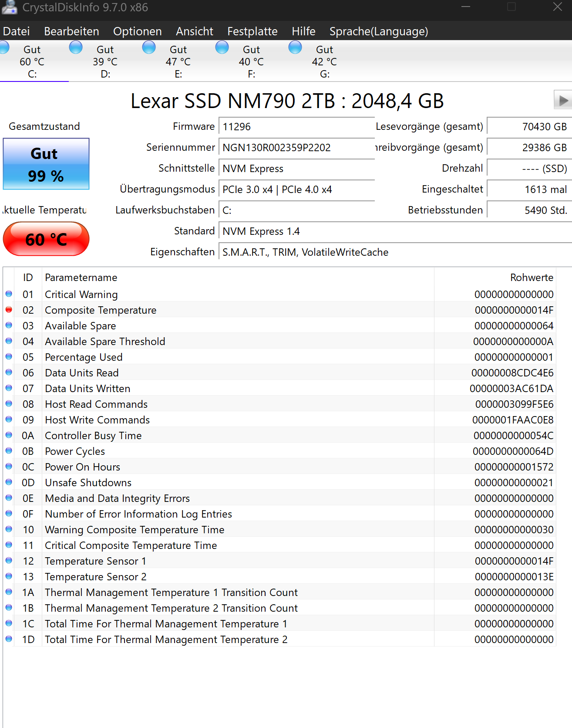Viewport: 572px width, 728px height.
Task: Select Warning Composite Temperature Time row
Action: tap(279, 529)
